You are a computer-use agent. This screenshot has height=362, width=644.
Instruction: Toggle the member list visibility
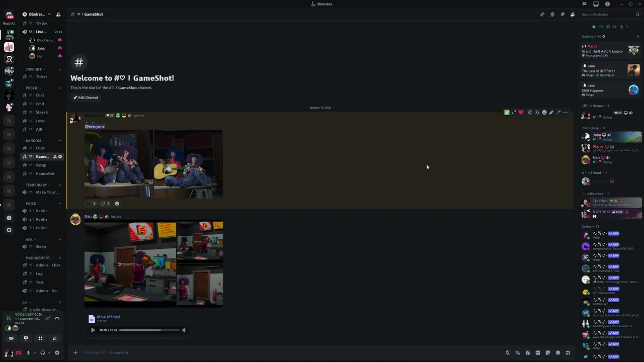coord(573,14)
